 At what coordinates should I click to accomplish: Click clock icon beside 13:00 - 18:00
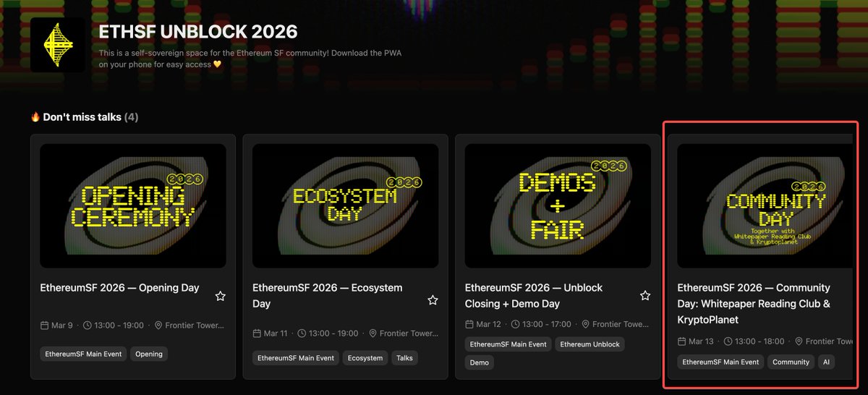tap(728, 341)
